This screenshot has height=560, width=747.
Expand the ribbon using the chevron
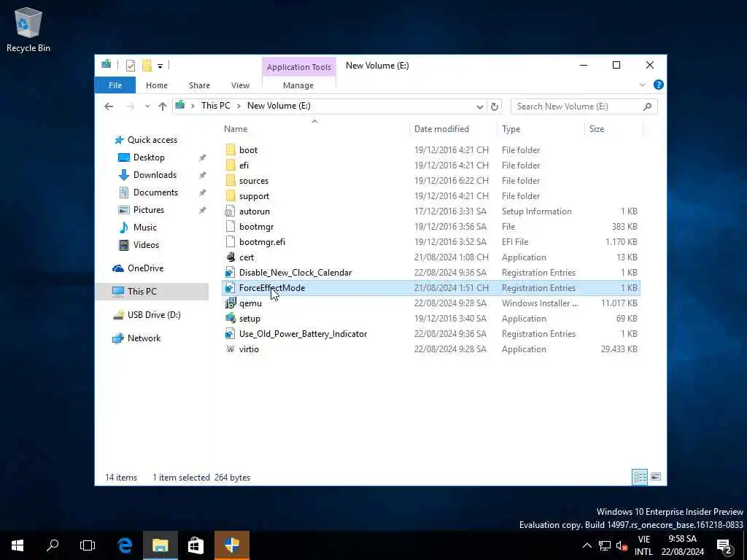(x=642, y=85)
